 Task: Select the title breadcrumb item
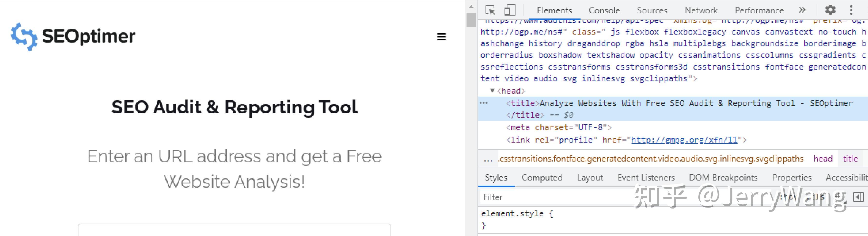coord(850,159)
